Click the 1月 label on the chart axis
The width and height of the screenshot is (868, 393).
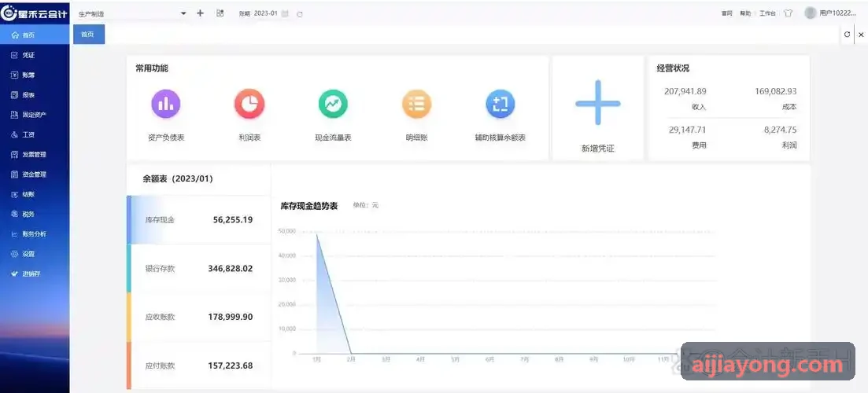coord(316,359)
